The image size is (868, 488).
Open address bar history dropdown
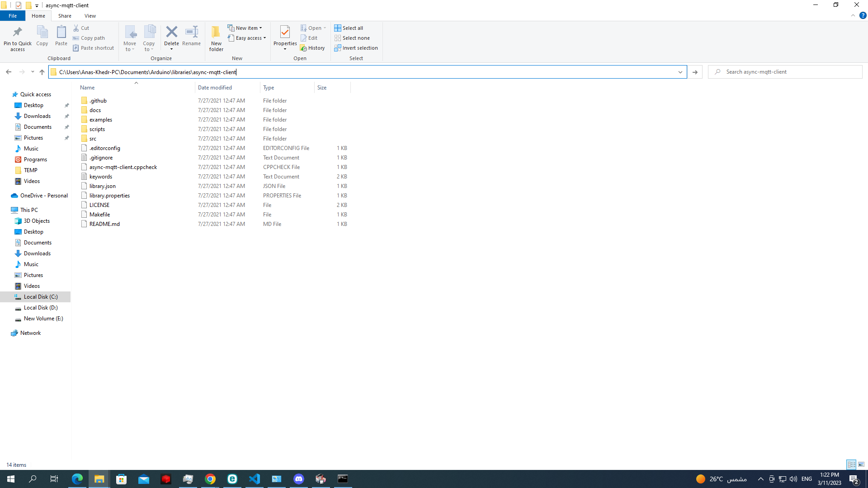pos(680,72)
